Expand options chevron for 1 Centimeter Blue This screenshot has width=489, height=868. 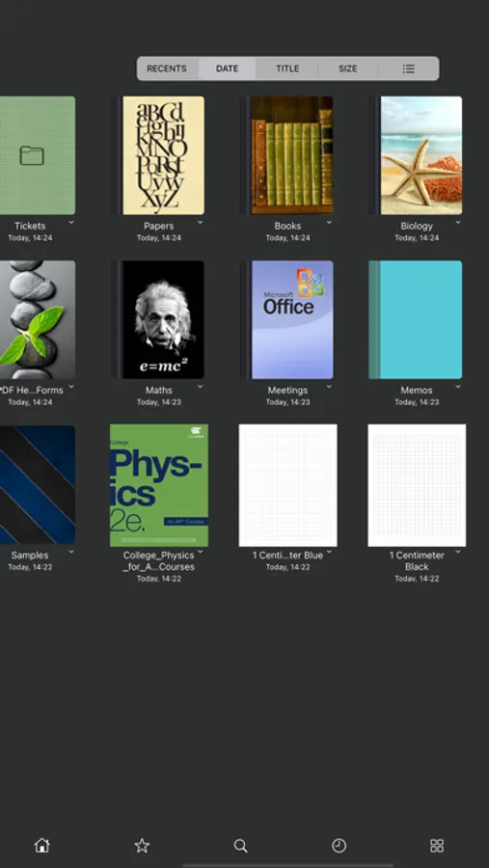[330, 552]
